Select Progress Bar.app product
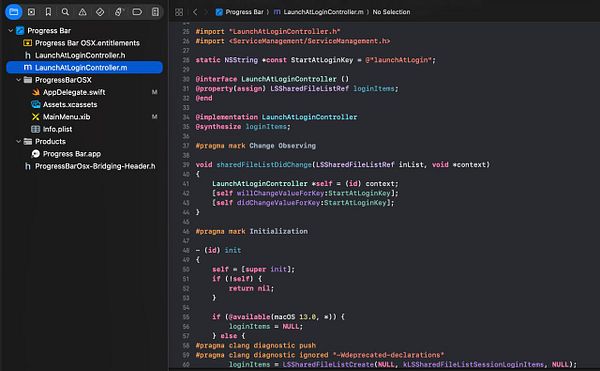 (72, 154)
